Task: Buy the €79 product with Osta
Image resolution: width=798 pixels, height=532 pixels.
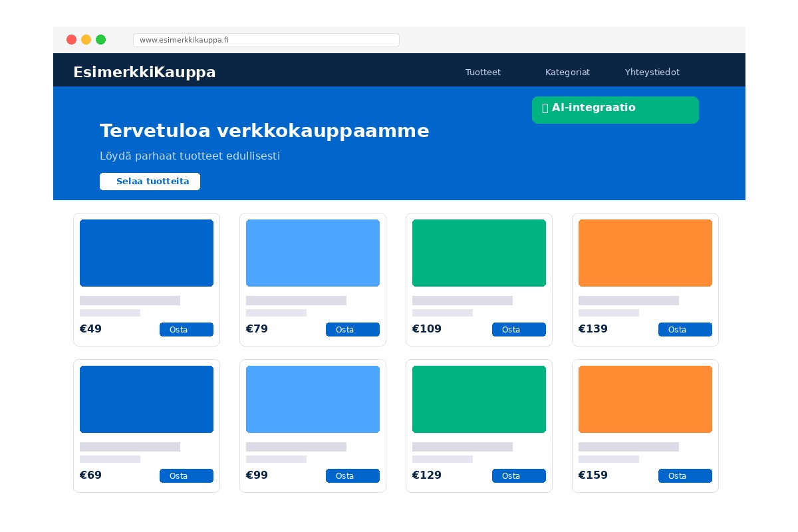Action: (x=352, y=329)
